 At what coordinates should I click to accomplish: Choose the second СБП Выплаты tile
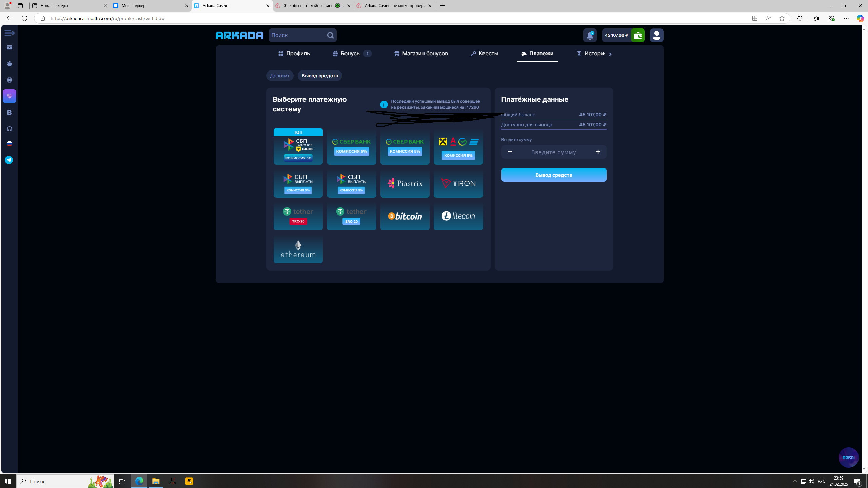(x=352, y=183)
